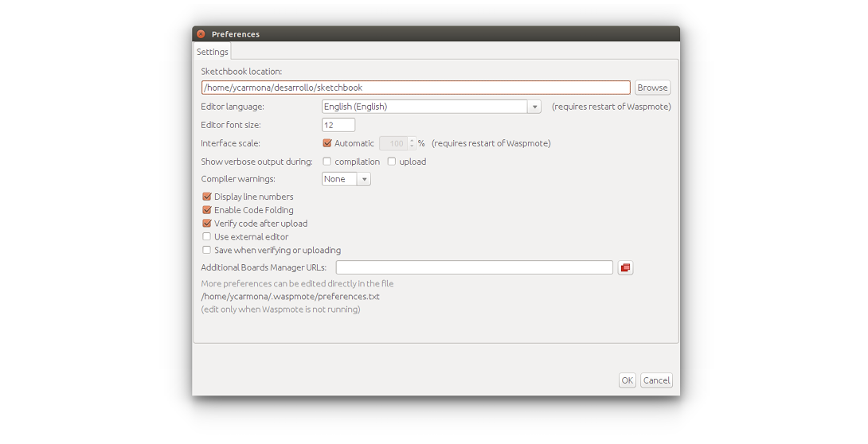Click the Sketchbook location path field

pyautogui.click(x=416, y=88)
